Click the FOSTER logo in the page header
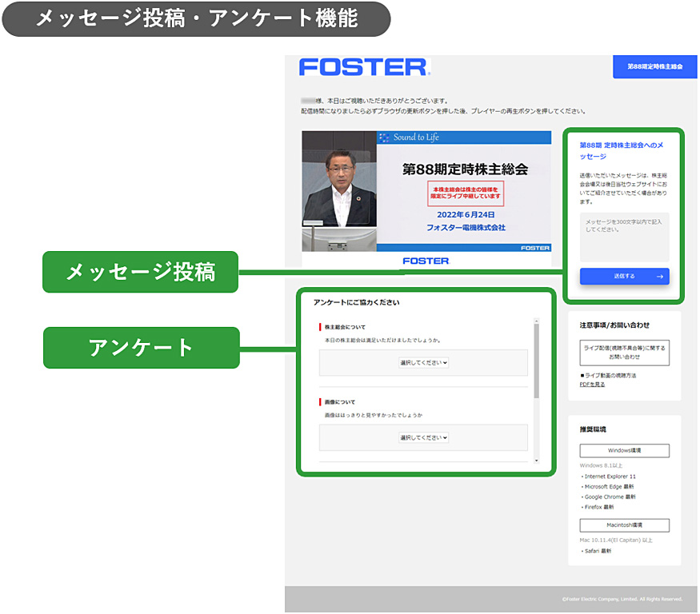The image size is (700, 614). (x=364, y=67)
